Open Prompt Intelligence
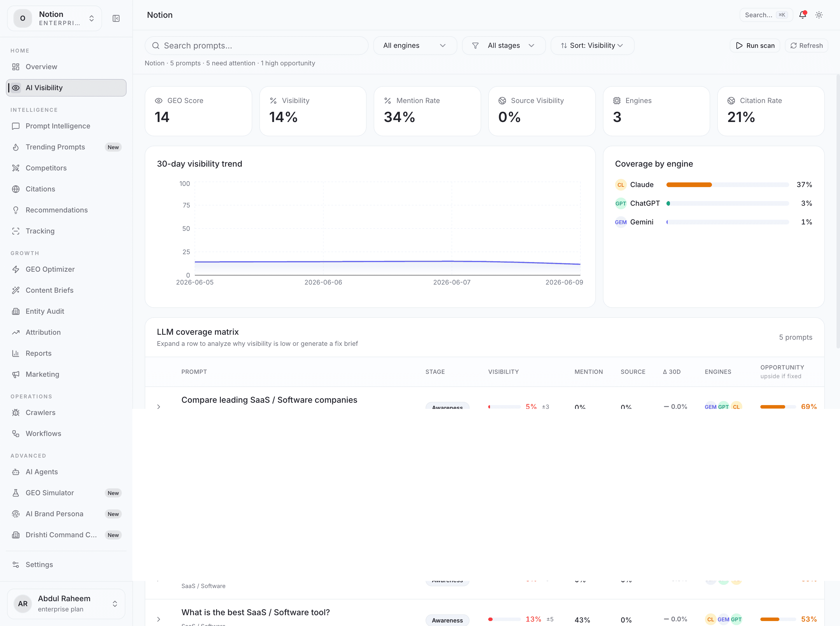Image resolution: width=840 pixels, height=626 pixels. (66, 126)
